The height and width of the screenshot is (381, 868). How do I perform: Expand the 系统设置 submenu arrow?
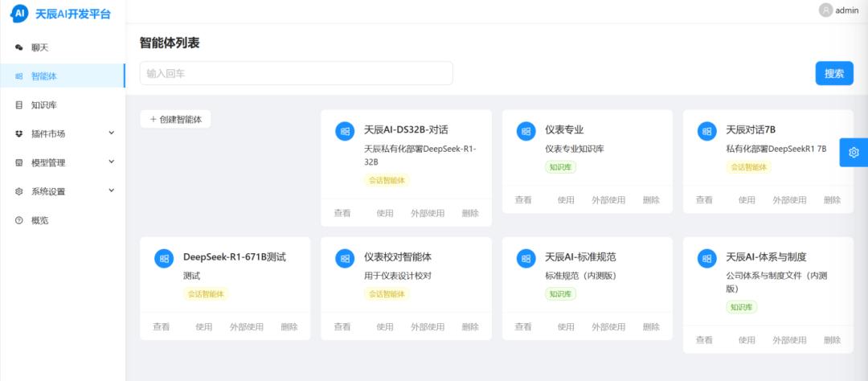pos(111,190)
